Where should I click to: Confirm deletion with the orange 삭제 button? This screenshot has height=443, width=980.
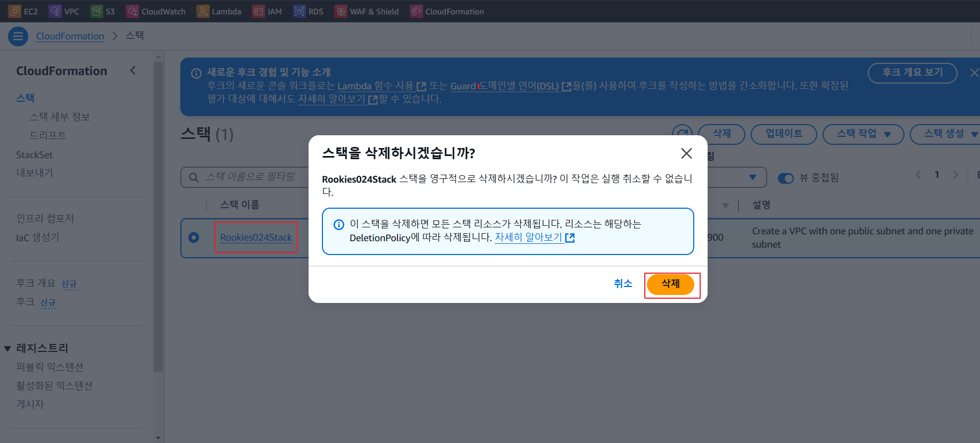pos(670,284)
